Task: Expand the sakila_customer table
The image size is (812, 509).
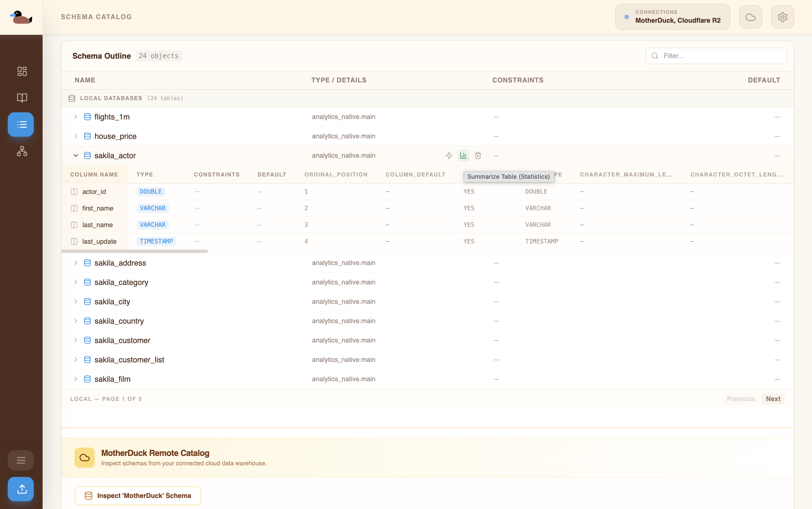Action: (76, 340)
